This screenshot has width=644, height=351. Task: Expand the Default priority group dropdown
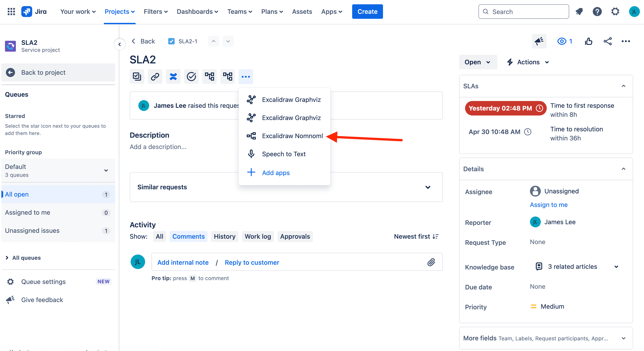(x=58, y=171)
